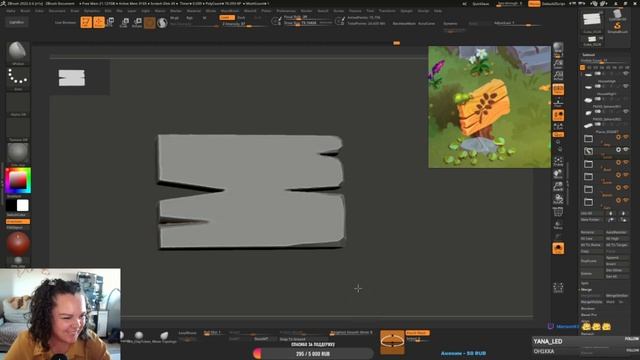This screenshot has height=360, width=640.
Task: Toggle the Local symmetry orange icon
Action: (x=558, y=116)
